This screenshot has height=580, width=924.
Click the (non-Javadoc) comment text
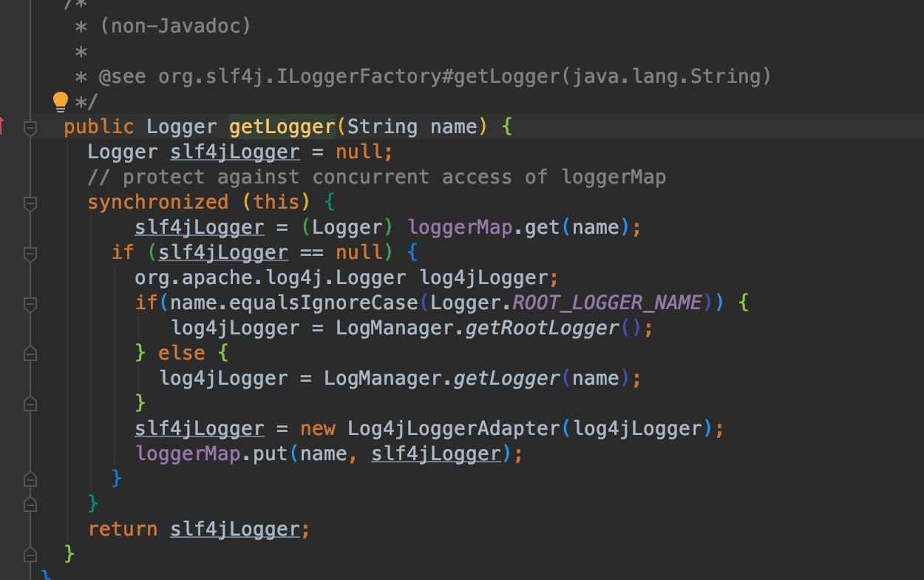pos(175,26)
